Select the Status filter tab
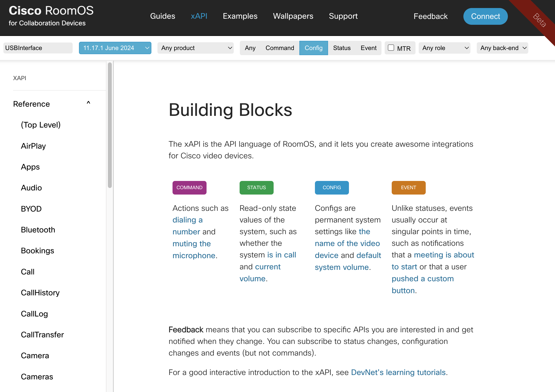Viewport: 555px width, 392px height. point(342,48)
